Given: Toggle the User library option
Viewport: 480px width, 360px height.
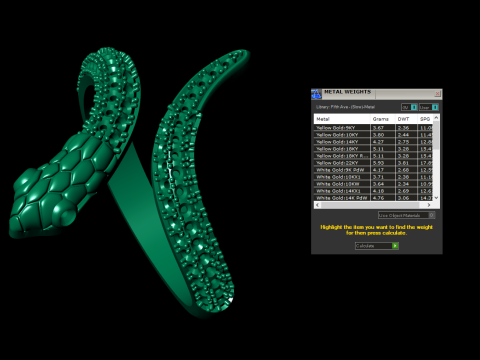Looking at the screenshot, I should click(429, 107).
